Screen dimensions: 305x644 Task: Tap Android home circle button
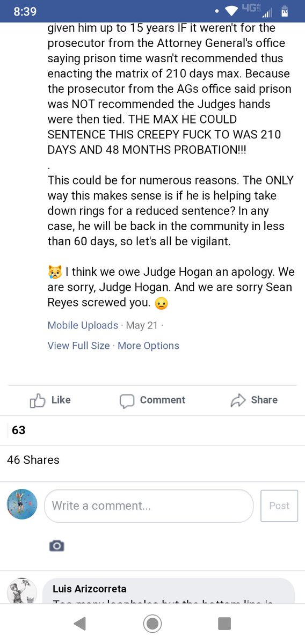point(152,623)
